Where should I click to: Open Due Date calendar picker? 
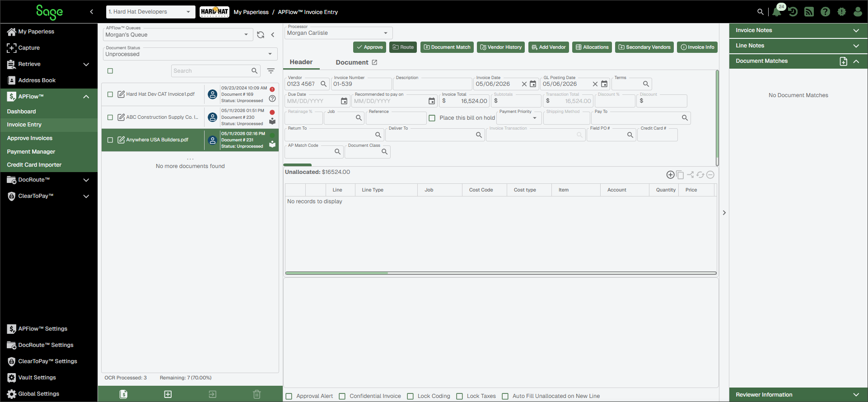pos(344,101)
